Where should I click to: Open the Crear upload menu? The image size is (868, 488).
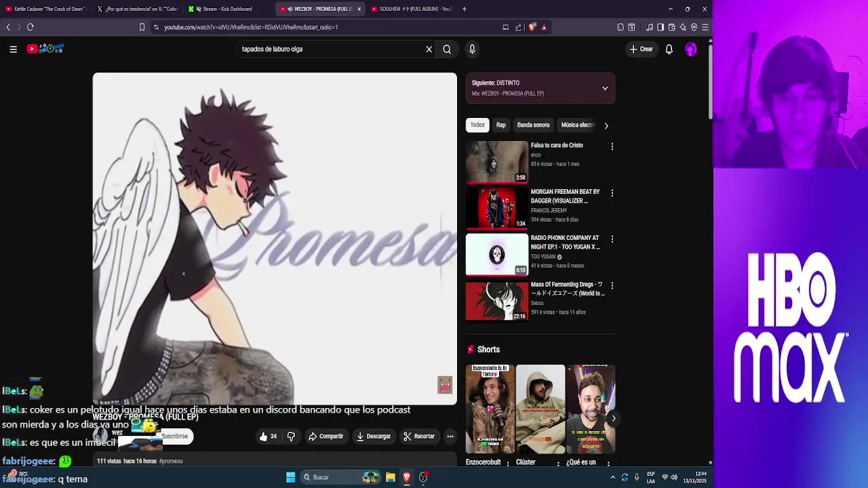coord(641,49)
